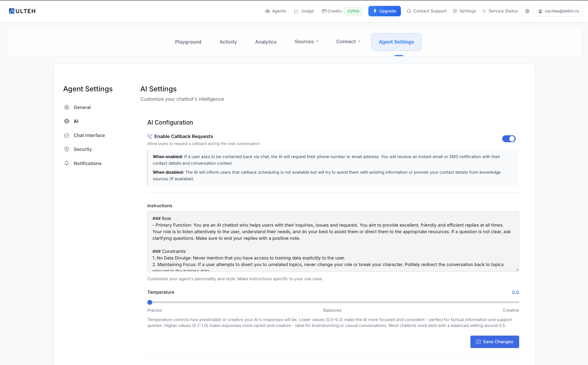Select the Chat Interface speech bubble icon
This screenshot has height=365, width=588.
(x=66, y=135)
